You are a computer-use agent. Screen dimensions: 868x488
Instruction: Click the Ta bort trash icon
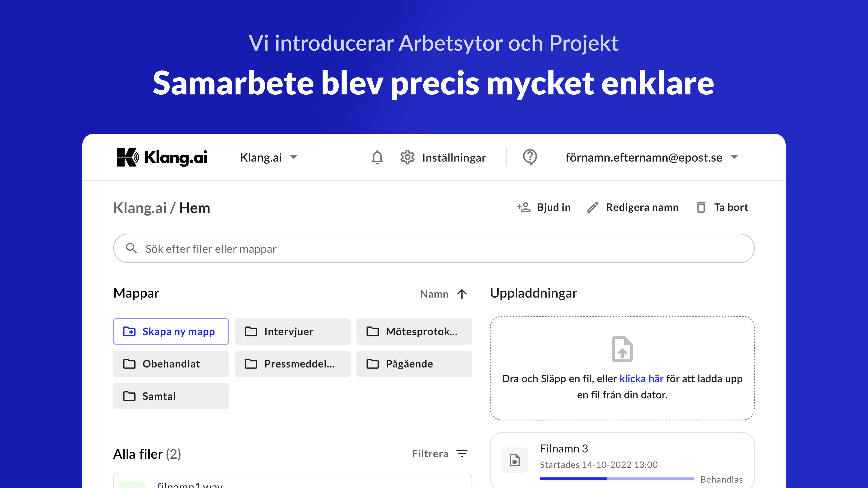(701, 207)
